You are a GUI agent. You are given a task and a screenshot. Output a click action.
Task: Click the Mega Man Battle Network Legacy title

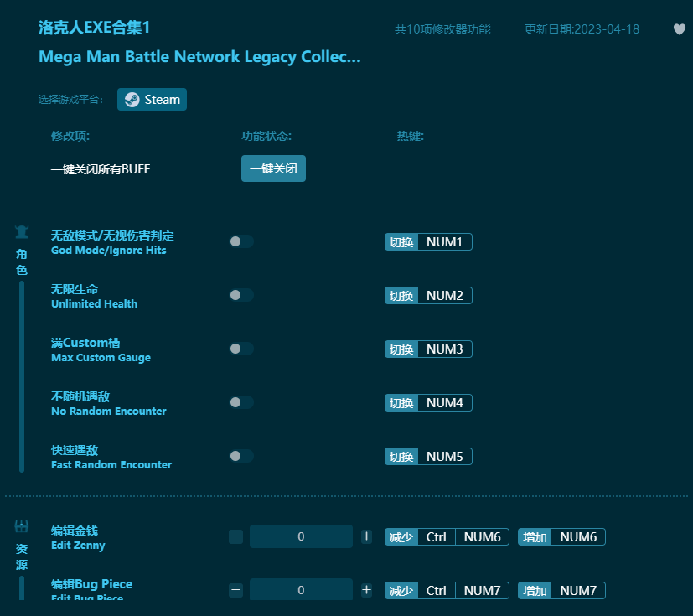tap(199, 57)
